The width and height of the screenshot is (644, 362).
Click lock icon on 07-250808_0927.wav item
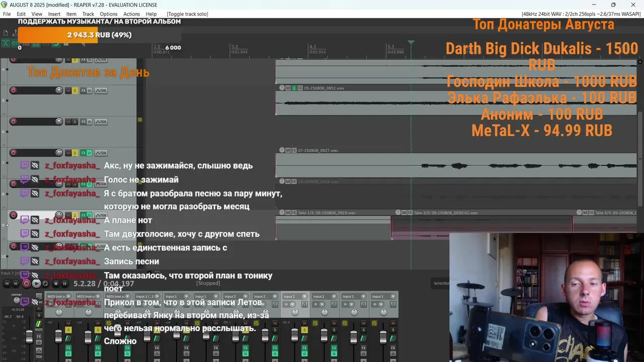(282, 150)
